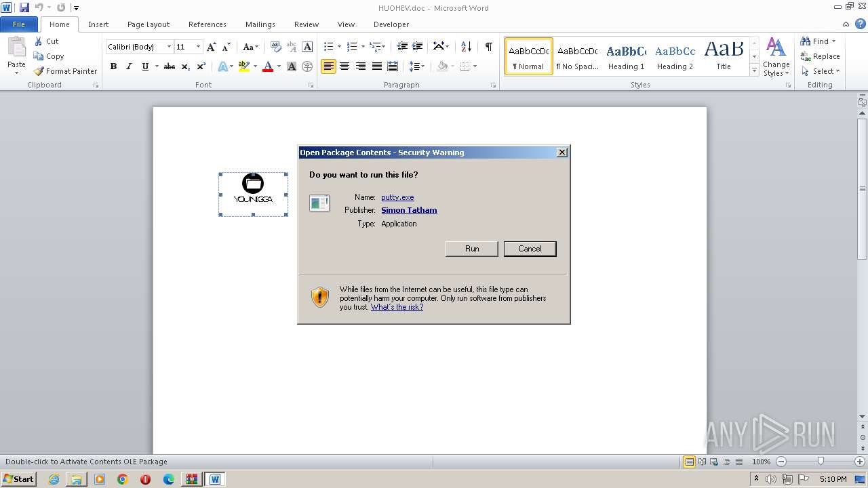Click the Replace command
Viewport: 868px width, 488px height.
(x=820, y=56)
